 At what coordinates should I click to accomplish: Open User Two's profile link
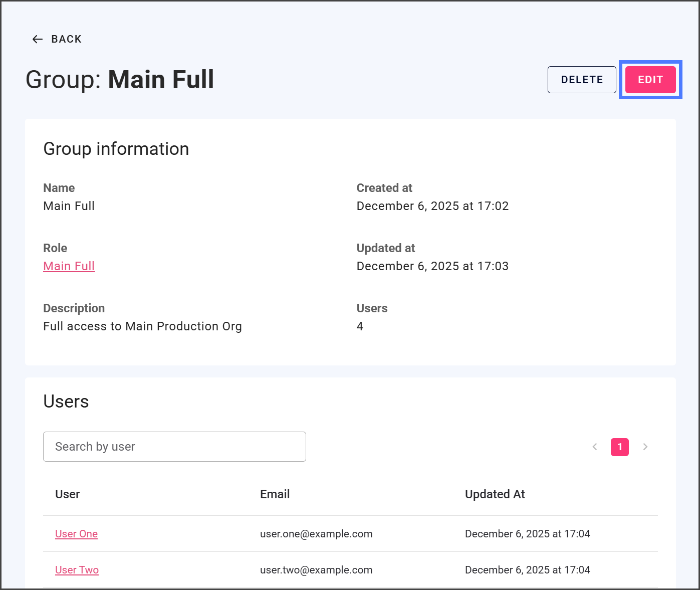pos(77,570)
